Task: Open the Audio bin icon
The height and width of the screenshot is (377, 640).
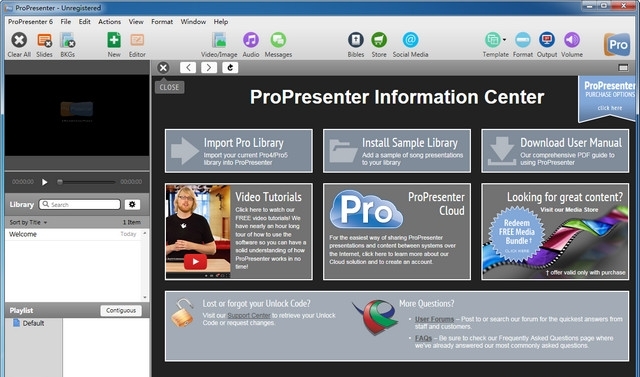Action: [251, 40]
